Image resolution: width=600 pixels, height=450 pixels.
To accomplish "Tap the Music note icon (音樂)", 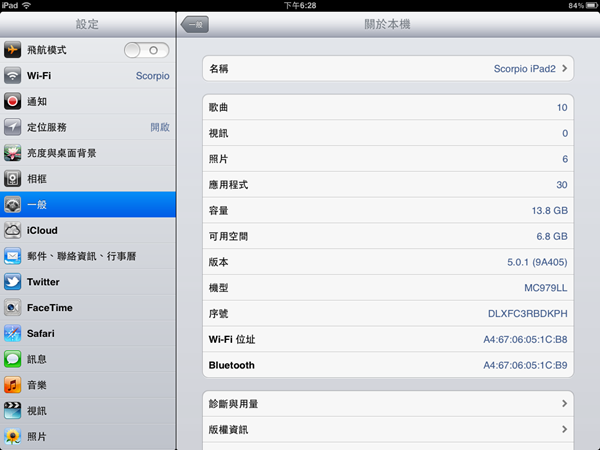I will [x=12, y=385].
